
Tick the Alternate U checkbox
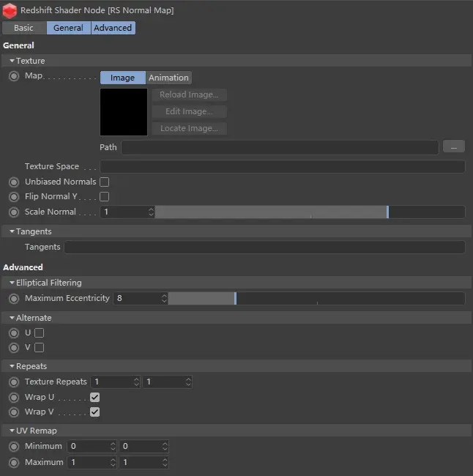39,333
